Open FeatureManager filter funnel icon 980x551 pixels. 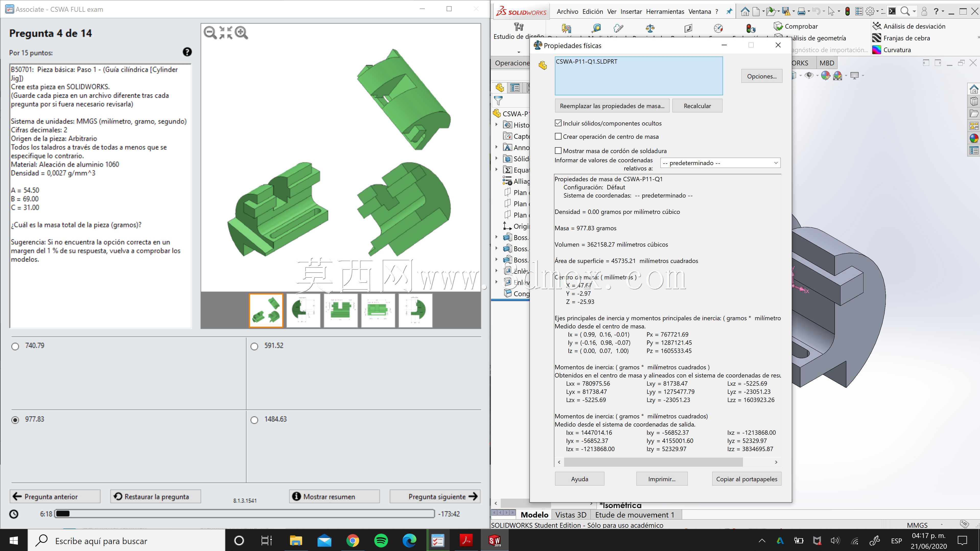(498, 101)
